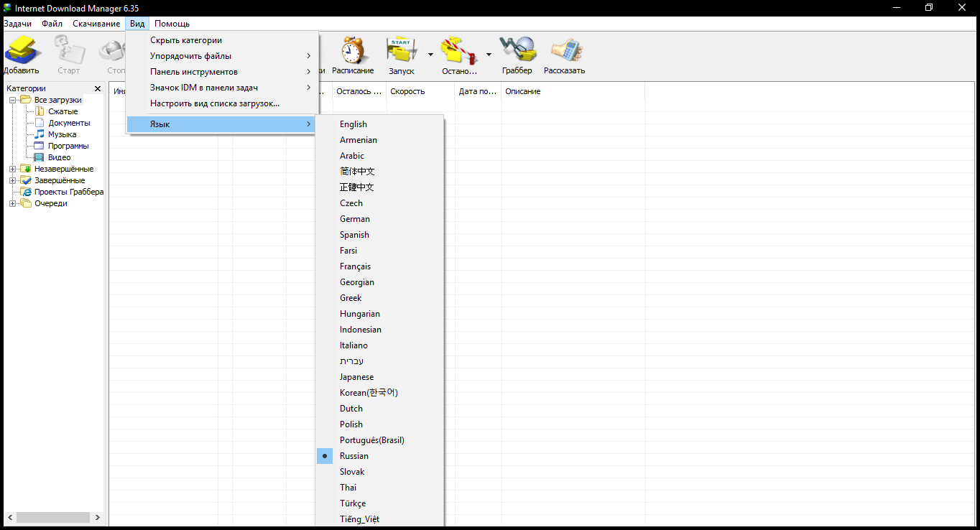Click the Internet Download Manager title icon
Screen dimensions: 980x530
8,7
